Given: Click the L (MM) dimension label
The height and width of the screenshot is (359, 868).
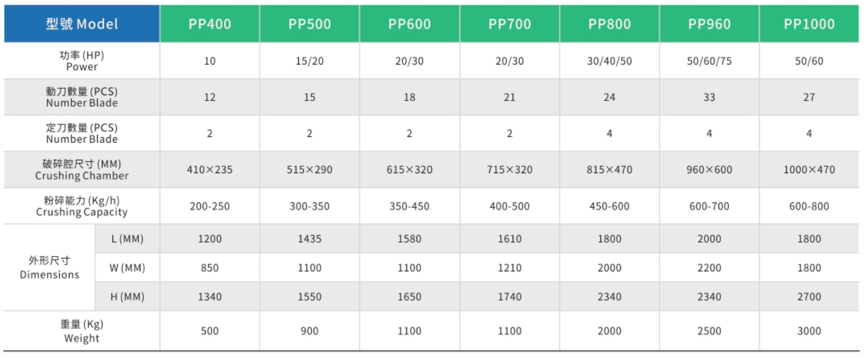Looking at the screenshot, I should click(x=127, y=239).
